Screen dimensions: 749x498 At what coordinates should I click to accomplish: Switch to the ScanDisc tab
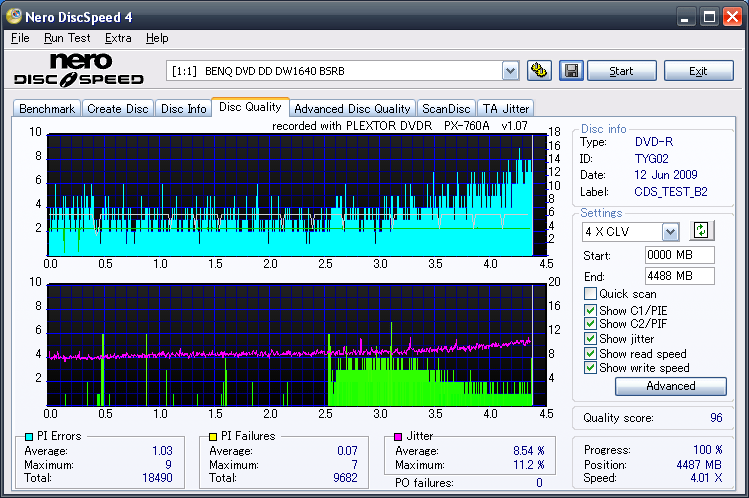coord(445,109)
